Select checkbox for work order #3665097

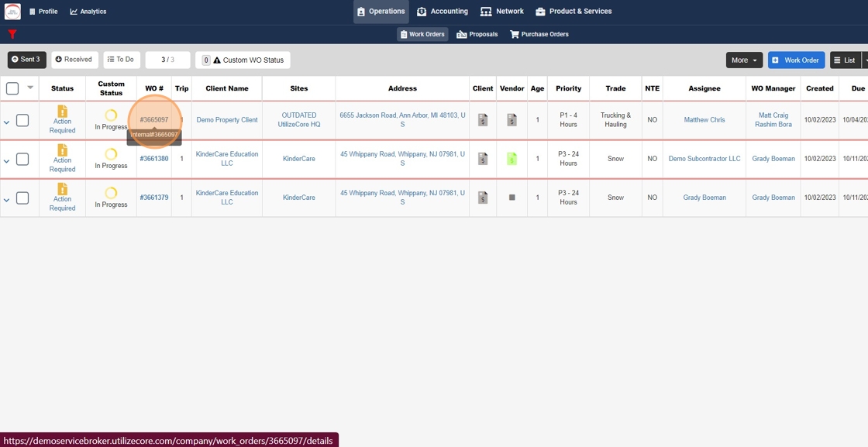coord(22,120)
